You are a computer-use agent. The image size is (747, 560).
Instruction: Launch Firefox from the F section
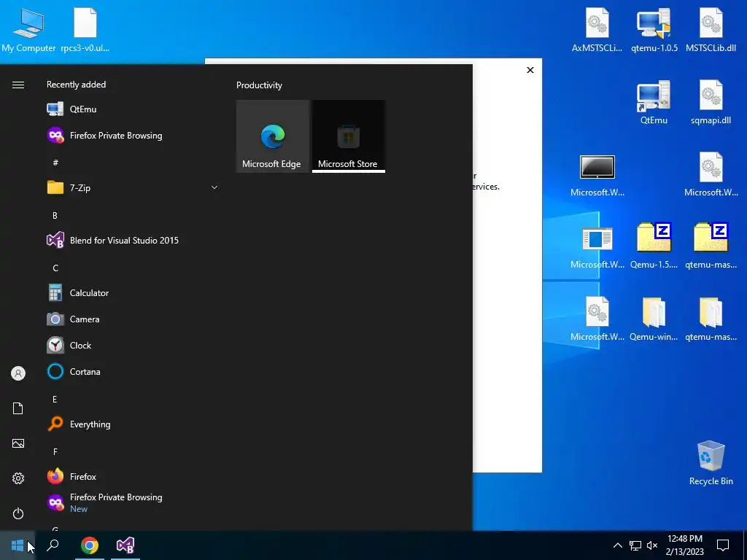tap(131, 477)
